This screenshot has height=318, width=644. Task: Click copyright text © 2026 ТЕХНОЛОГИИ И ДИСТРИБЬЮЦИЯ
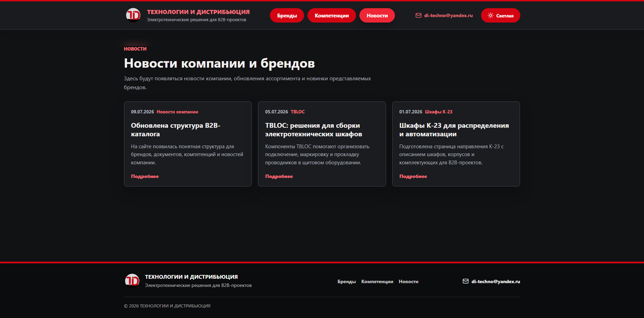(x=167, y=306)
